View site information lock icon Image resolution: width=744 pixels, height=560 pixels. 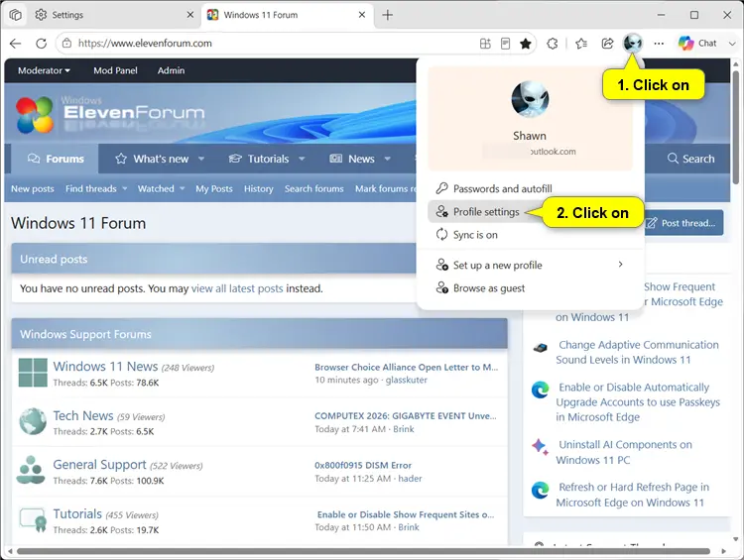[66, 44]
